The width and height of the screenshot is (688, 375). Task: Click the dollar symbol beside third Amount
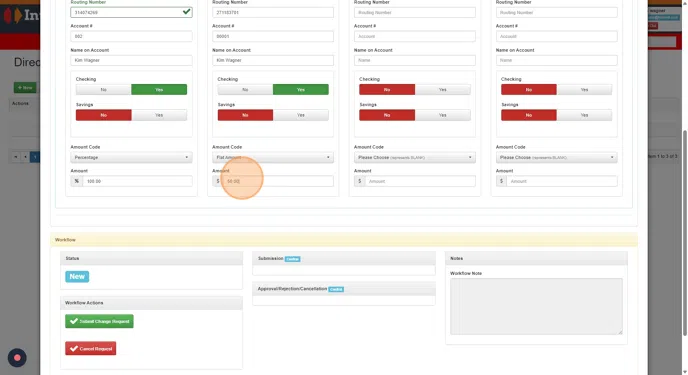[360, 181]
